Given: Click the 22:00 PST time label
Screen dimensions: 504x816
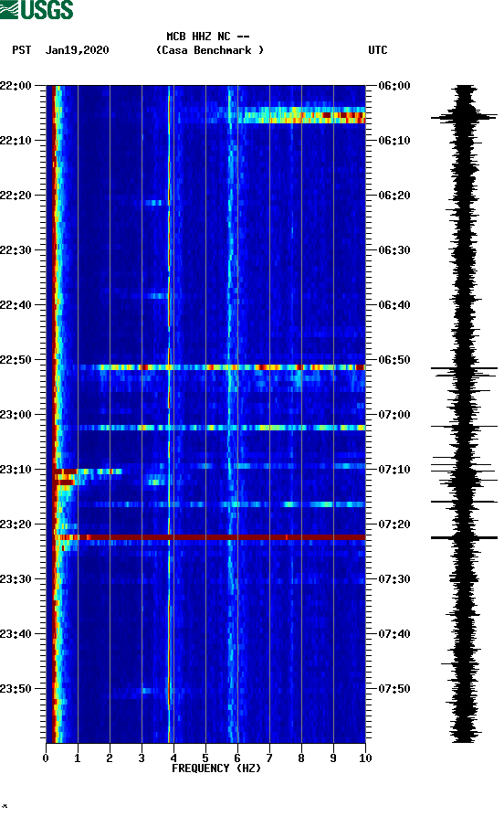Looking at the screenshot, I should (16, 85).
